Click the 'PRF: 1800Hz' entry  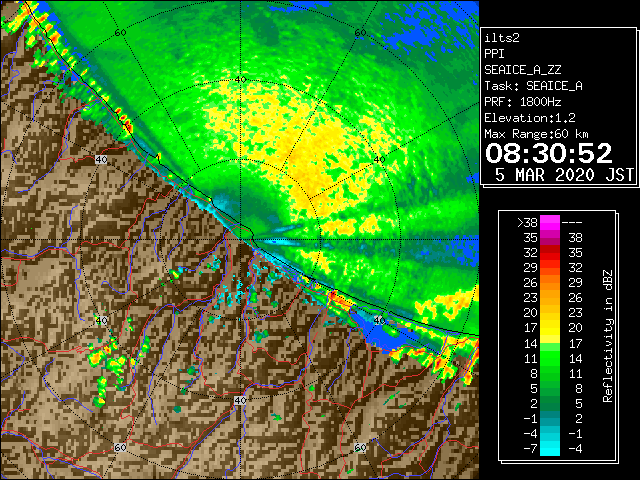523,102
